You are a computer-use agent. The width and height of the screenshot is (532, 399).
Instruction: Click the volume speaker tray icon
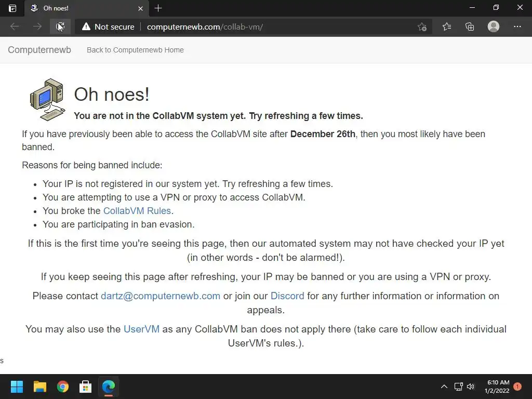[471, 387]
